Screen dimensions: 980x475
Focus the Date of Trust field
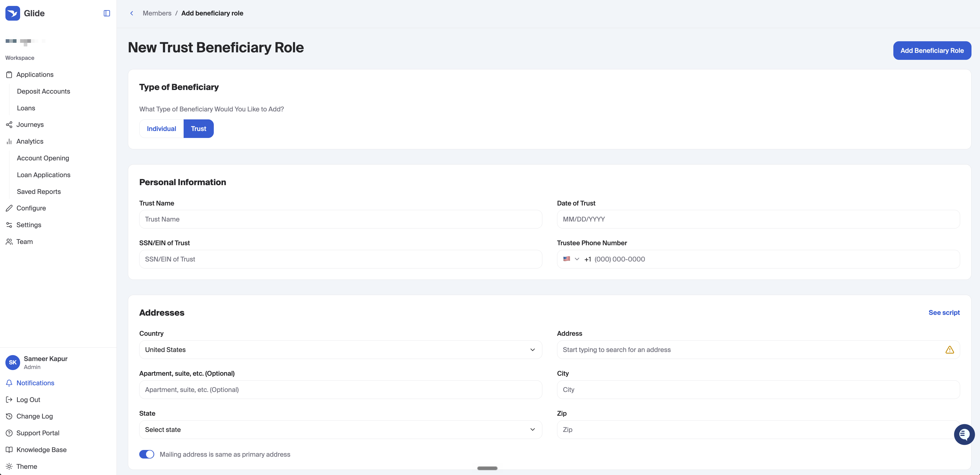click(x=758, y=219)
